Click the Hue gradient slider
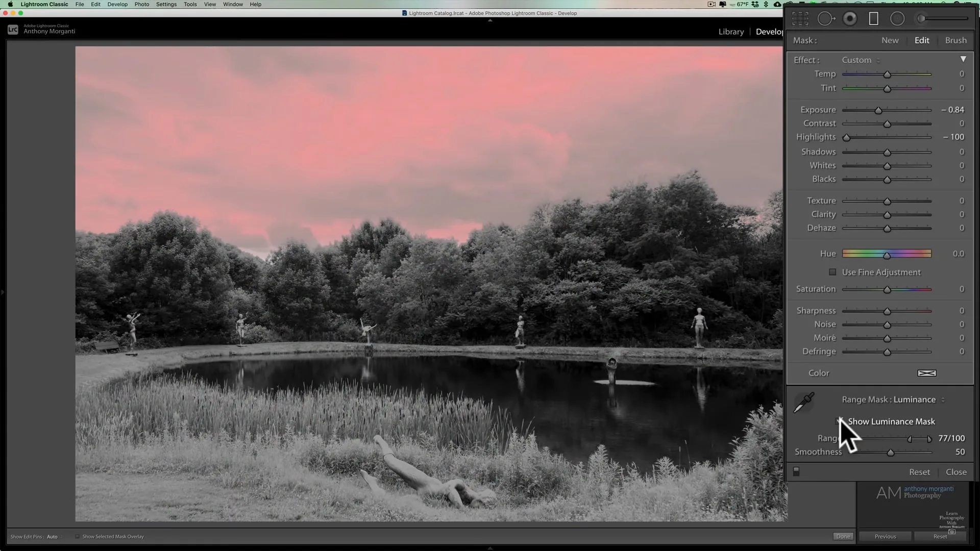The height and width of the screenshot is (551, 980). pos(887,254)
